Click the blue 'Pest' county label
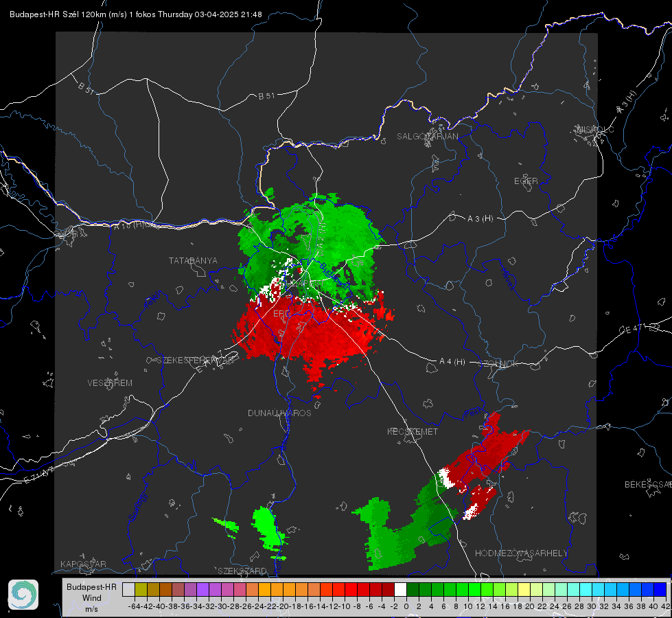672x618 pixels. pyautogui.click(x=472, y=413)
